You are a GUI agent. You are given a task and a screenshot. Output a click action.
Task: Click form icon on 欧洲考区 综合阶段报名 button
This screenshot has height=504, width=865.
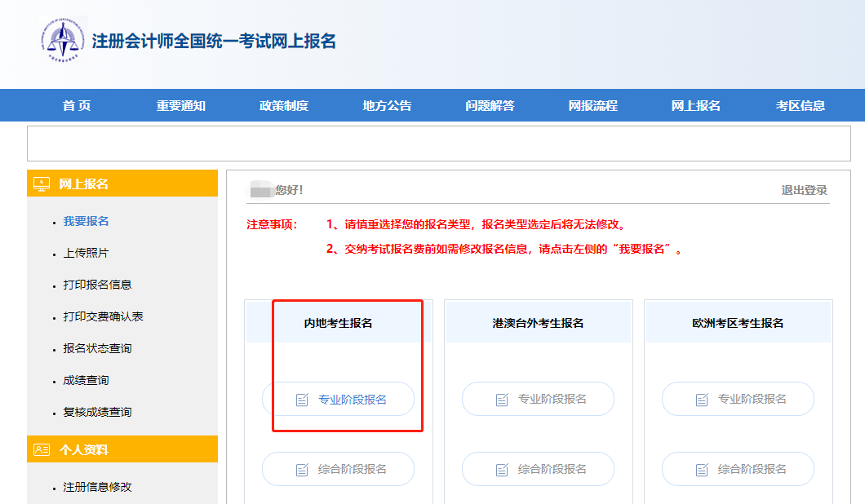click(701, 469)
